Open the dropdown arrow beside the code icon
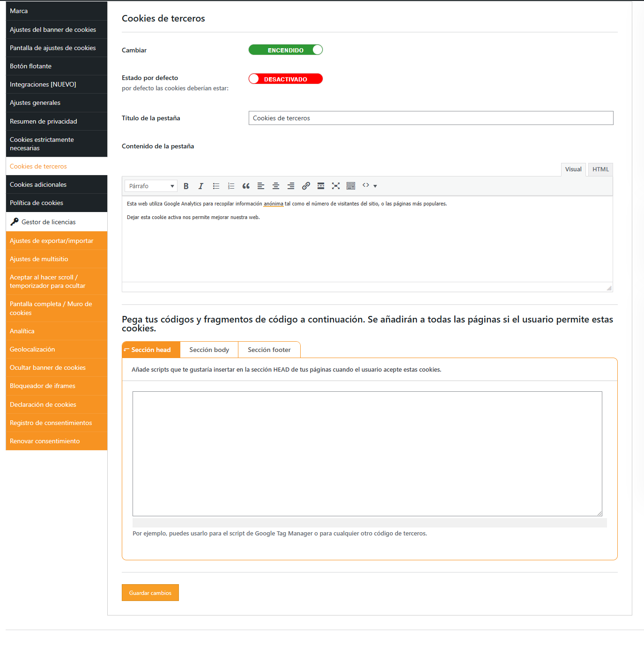This screenshot has width=644, height=645. [375, 186]
